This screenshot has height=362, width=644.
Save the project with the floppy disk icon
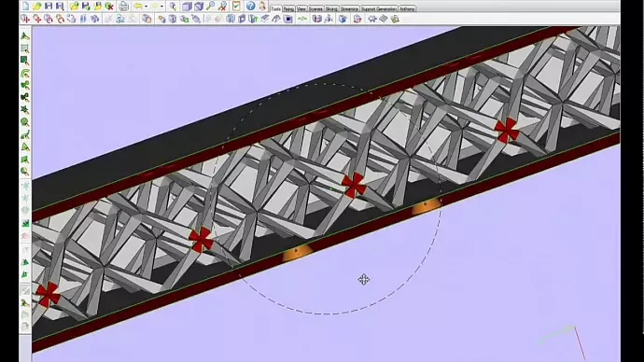click(x=49, y=6)
